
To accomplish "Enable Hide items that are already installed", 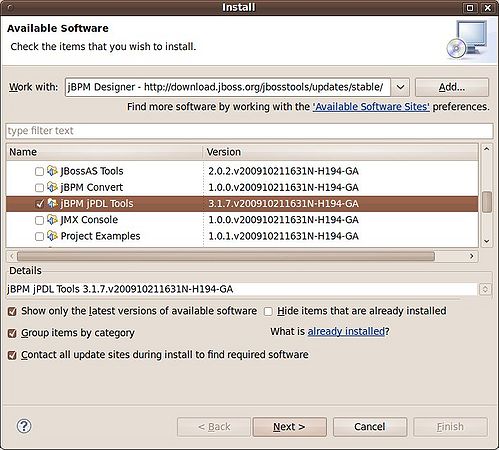I will click(268, 311).
